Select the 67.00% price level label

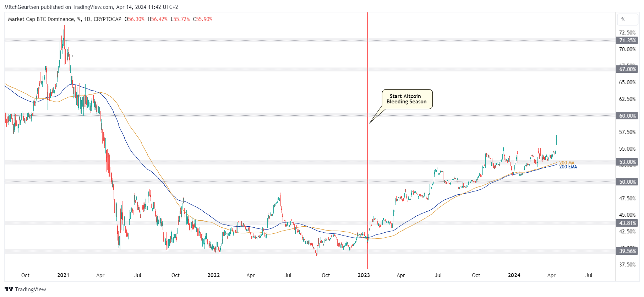point(627,69)
